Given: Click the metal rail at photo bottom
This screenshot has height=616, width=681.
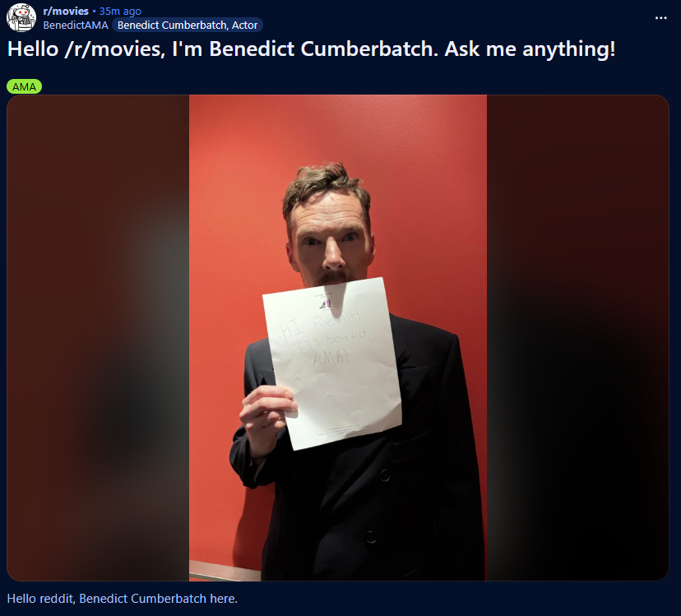Looking at the screenshot, I should click(225, 571).
